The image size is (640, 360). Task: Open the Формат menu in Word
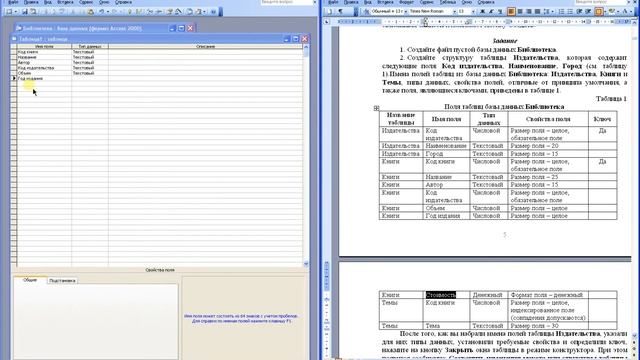point(406,2)
